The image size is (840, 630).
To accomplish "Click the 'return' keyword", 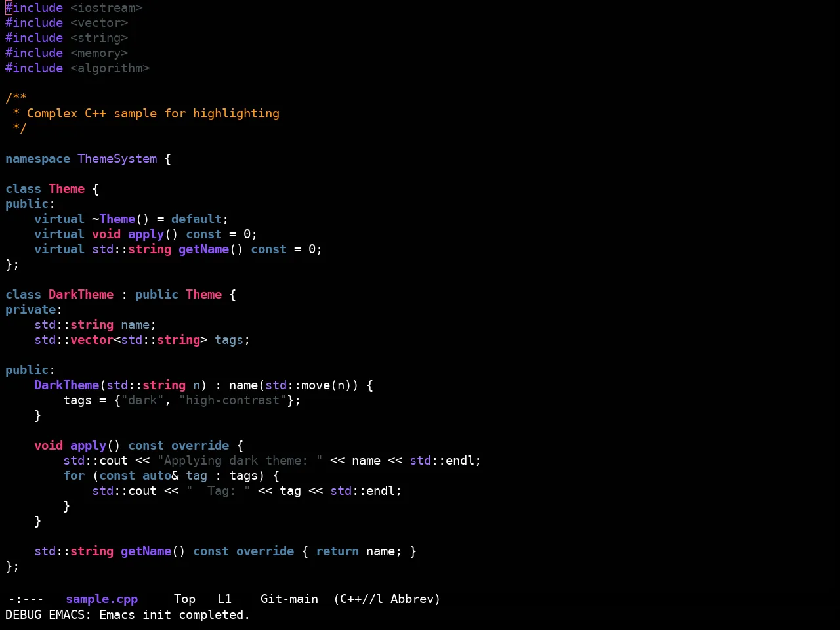I will point(337,551).
